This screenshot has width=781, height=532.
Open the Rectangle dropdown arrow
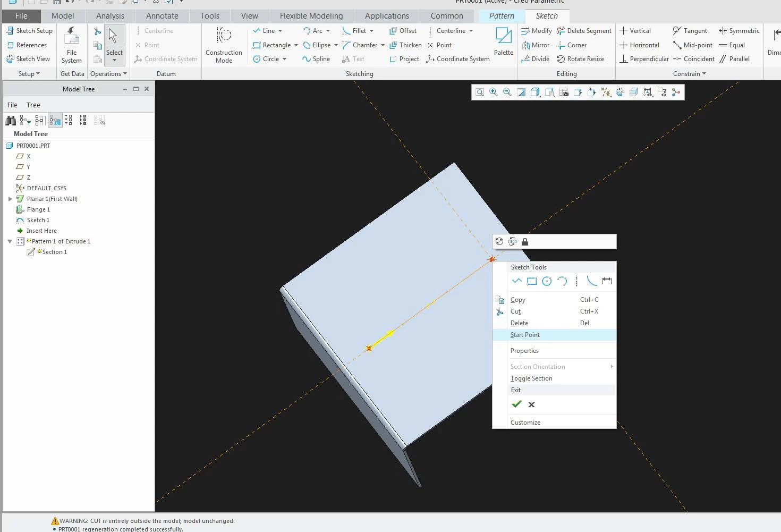pyautogui.click(x=296, y=45)
